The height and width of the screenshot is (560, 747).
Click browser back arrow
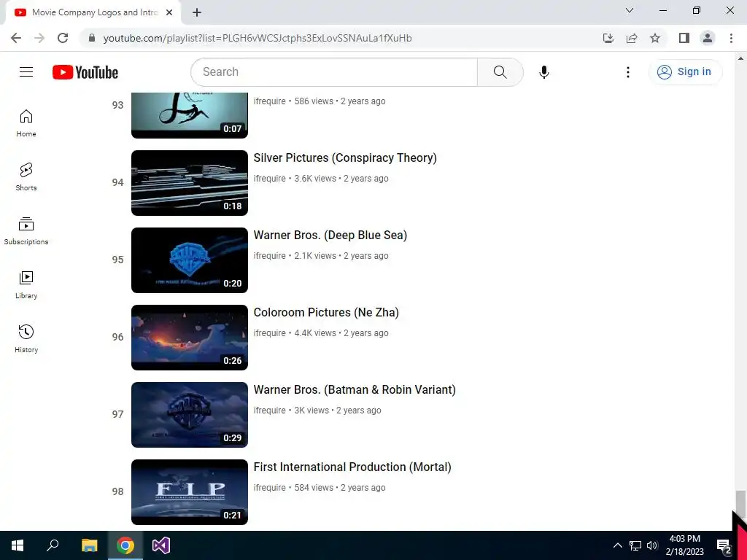[x=16, y=38]
